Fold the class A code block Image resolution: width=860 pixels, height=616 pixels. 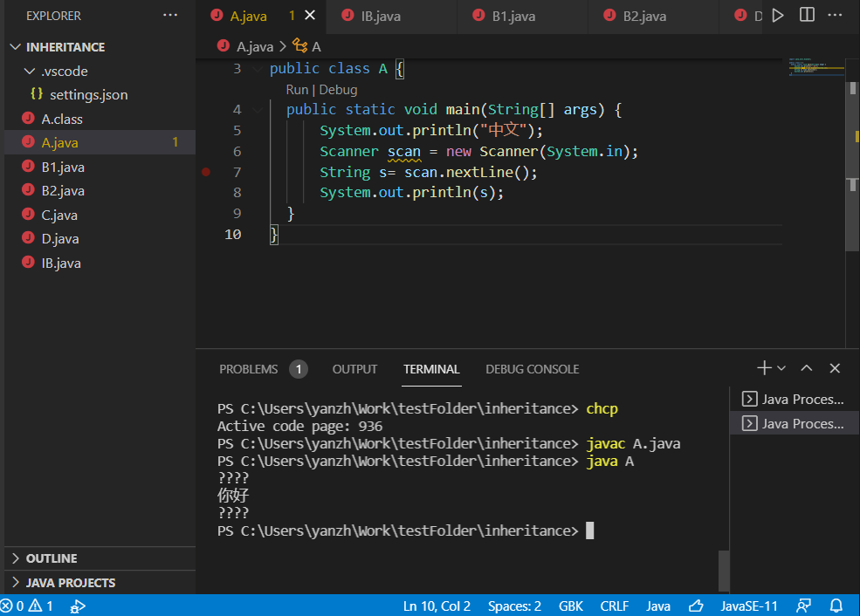click(x=257, y=69)
